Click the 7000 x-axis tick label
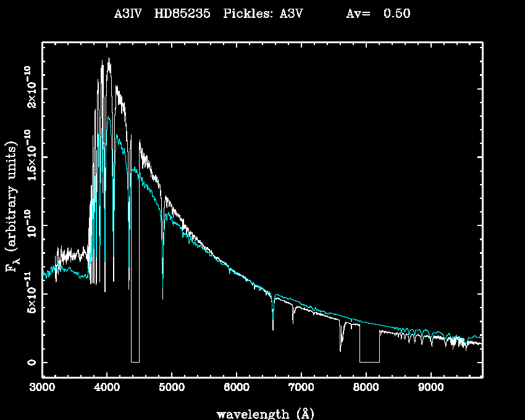The height and width of the screenshot is (420, 525). [301, 387]
